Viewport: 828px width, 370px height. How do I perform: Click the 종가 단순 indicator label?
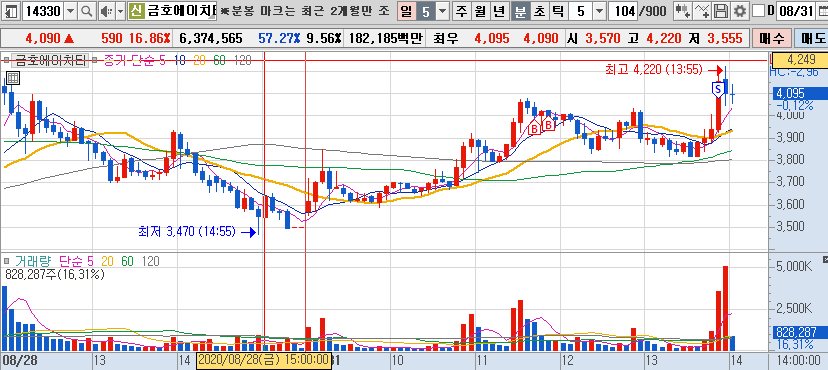pos(129,61)
